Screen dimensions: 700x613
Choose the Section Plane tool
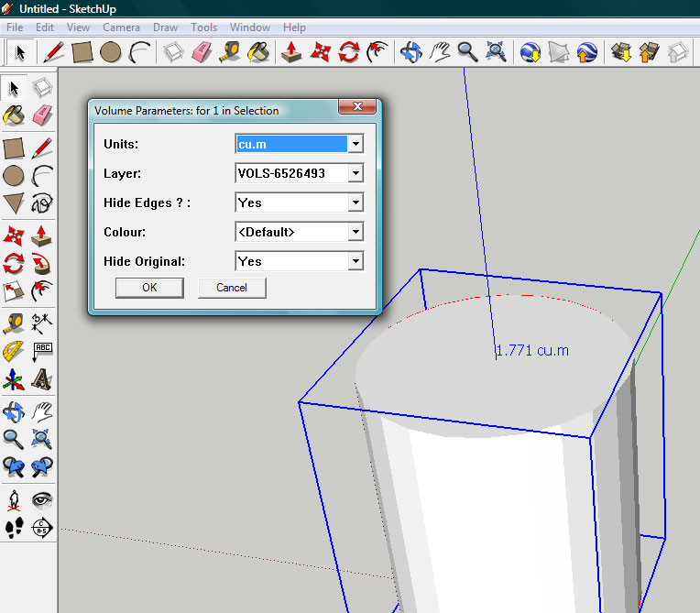click(x=42, y=527)
